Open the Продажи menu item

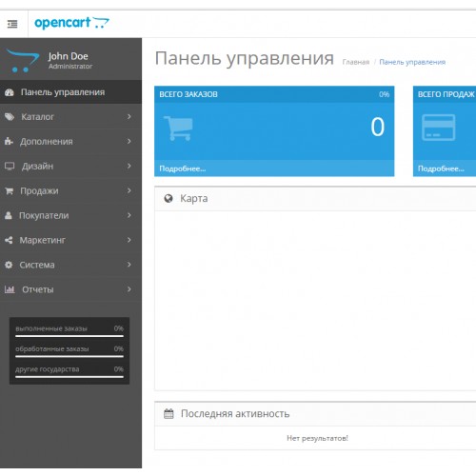tap(70, 190)
